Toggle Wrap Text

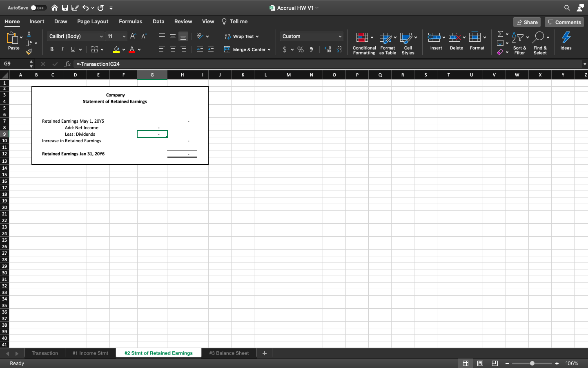[x=241, y=36]
